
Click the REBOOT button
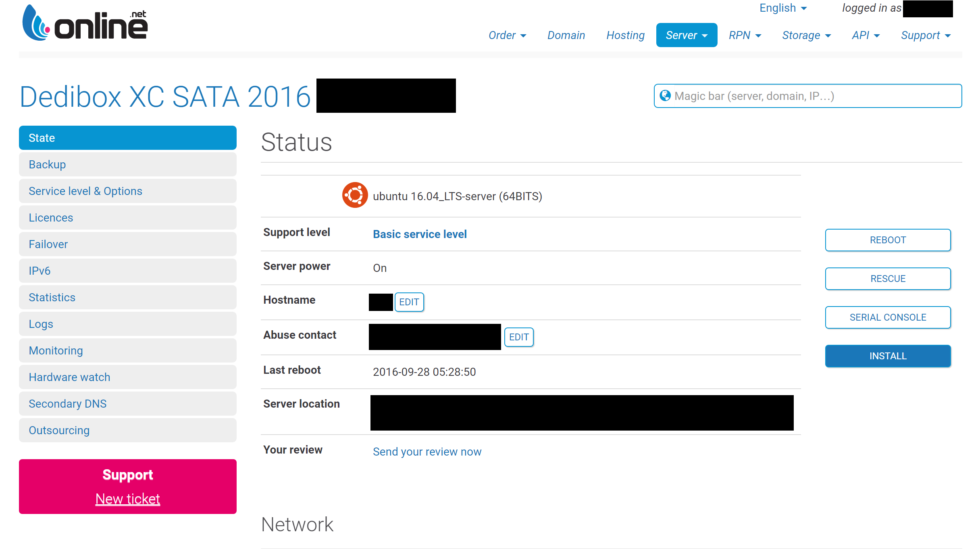point(888,240)
